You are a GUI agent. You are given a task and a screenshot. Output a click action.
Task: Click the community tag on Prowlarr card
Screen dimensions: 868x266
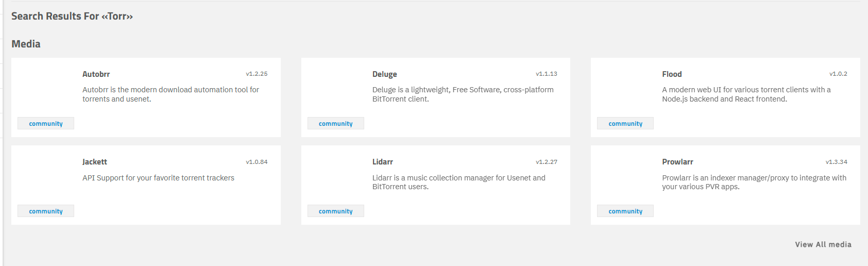tap(625, 211)
